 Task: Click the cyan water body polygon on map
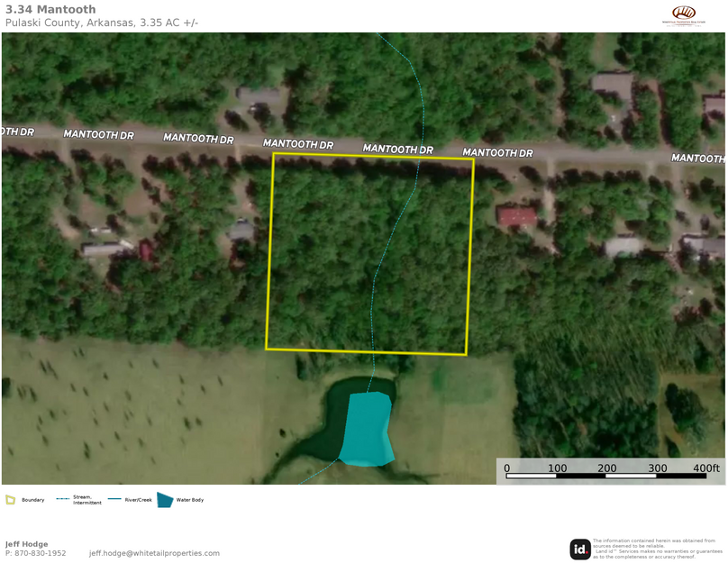click(x=368, y=429)
